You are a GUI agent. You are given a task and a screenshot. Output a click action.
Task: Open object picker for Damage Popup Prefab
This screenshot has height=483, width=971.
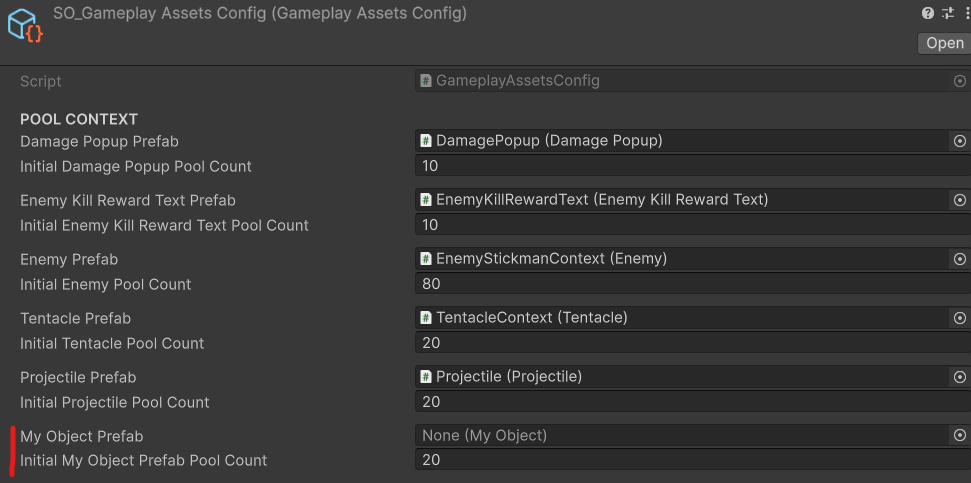point(959,141)
